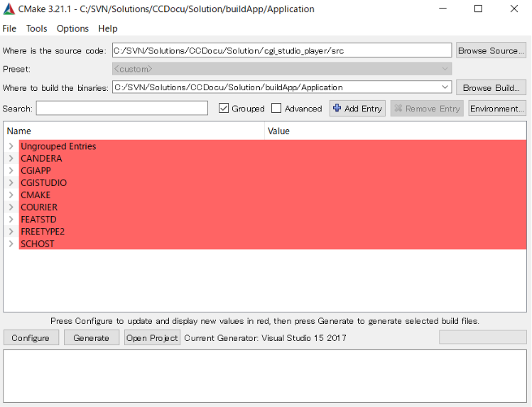Click the Search input field
Image resolution: width=532 pixels, height=407 pixels.
point(122,108)
